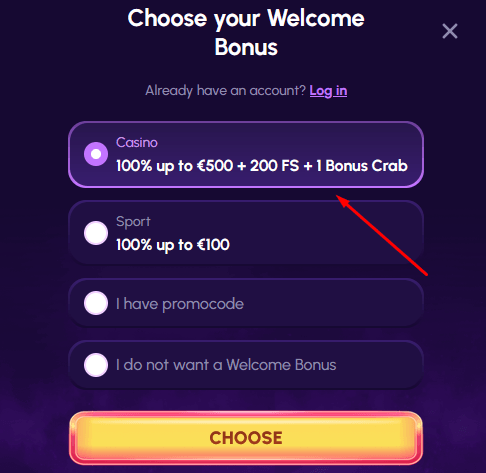Screen dimensions: 486x473
Task: Click the "Sport" category label
Action: [133, 222]
